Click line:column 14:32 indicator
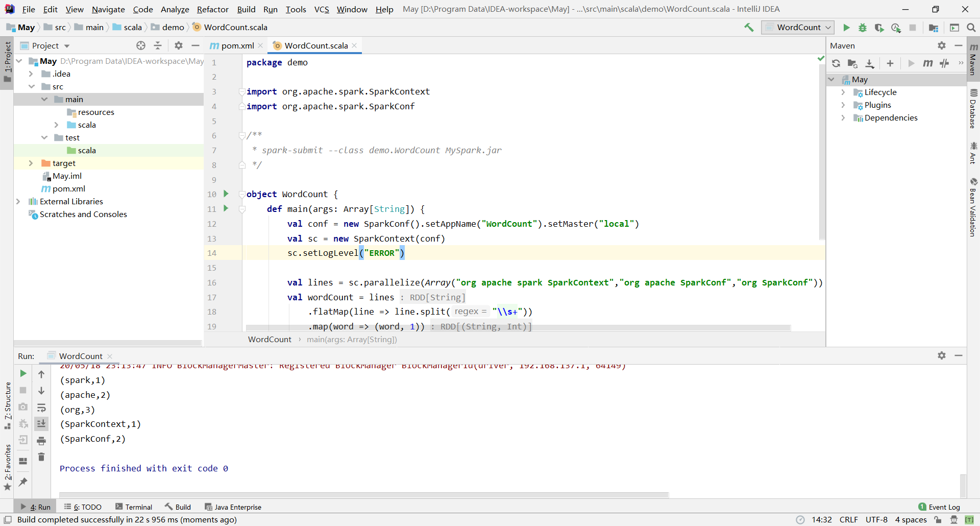Viewport: 980px width, 526px height. 822,520
